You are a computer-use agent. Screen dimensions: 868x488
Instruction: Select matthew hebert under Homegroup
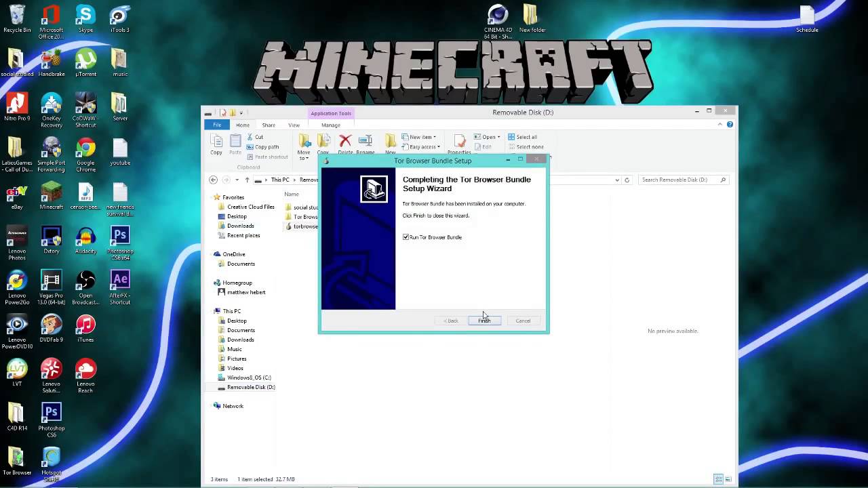tap(241, 292)
